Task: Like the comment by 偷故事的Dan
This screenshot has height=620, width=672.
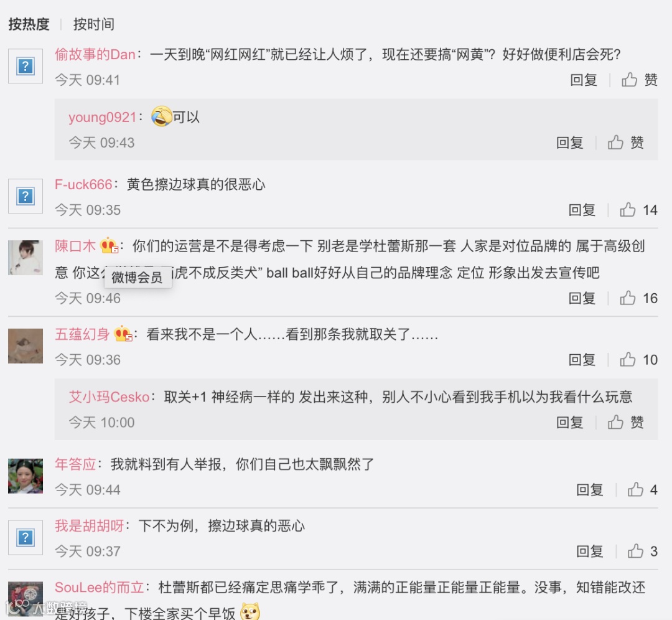Action: (639, 80)
